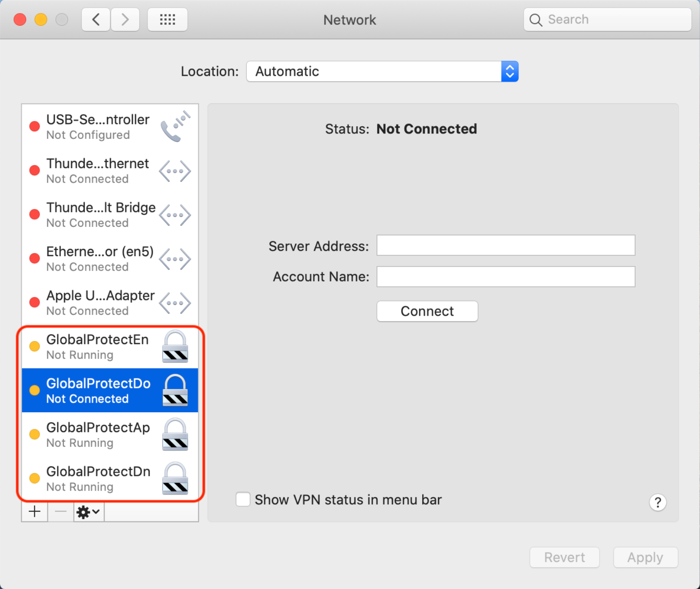
Task: Click the Thunde...lt Bridge arrows icon
Action: point(175,215)
